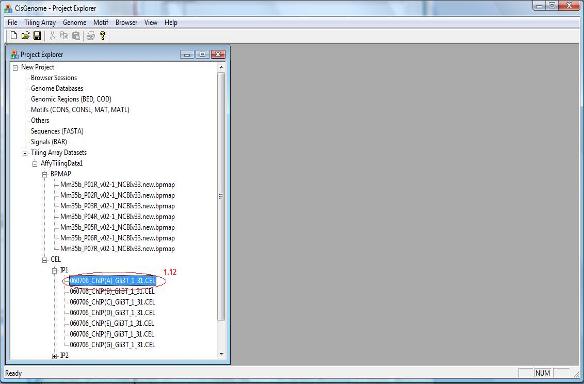Image resolution: width=584 pixels, height=384 pixels.
Task: Click the Help question mark icon
Action: pos(102,36)
